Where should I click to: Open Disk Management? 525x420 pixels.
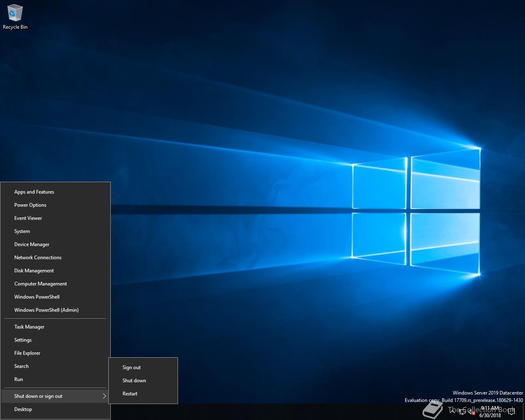(x=55, y=271)
